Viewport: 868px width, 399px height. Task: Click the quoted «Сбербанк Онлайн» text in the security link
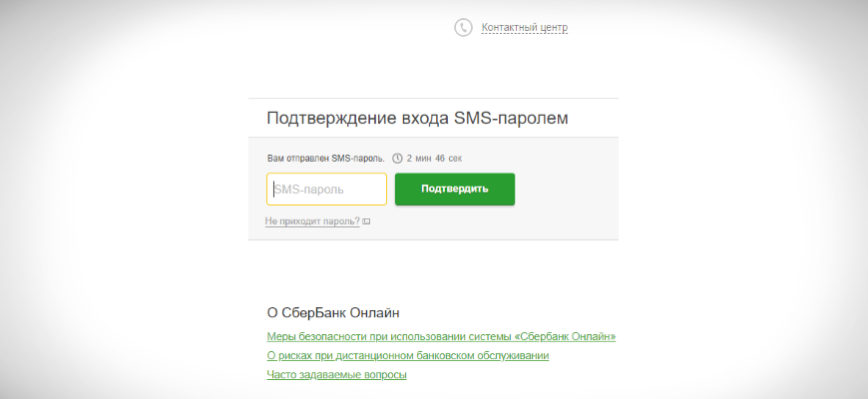567,336
